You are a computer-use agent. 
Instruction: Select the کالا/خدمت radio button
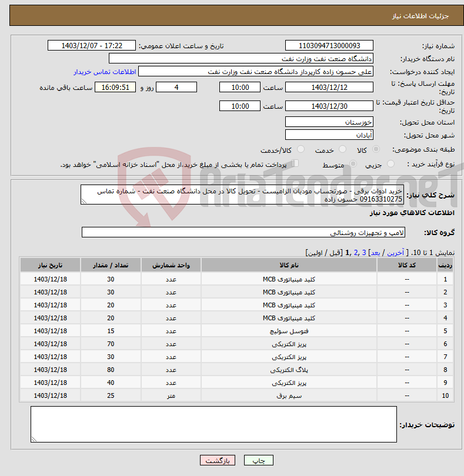301,149
